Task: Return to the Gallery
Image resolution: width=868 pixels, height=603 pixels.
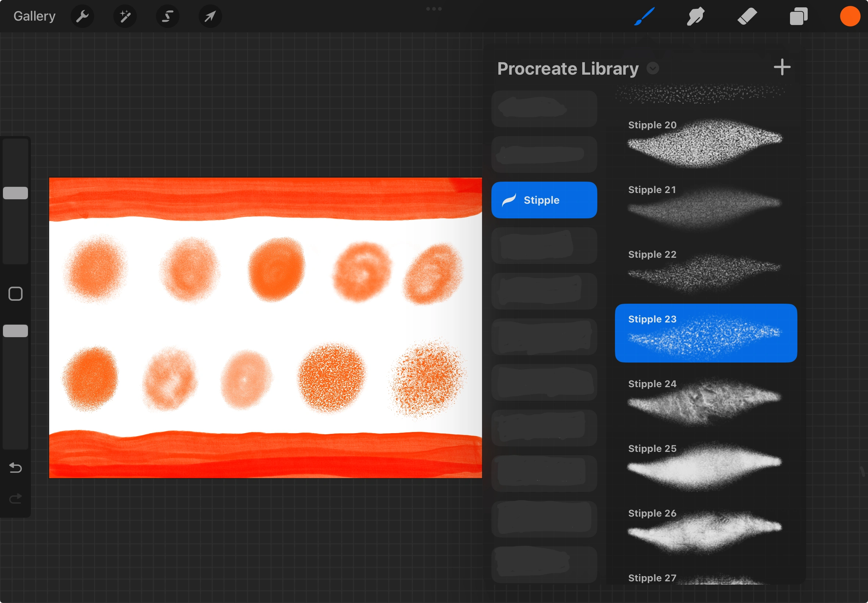Action: click(34, 16)
